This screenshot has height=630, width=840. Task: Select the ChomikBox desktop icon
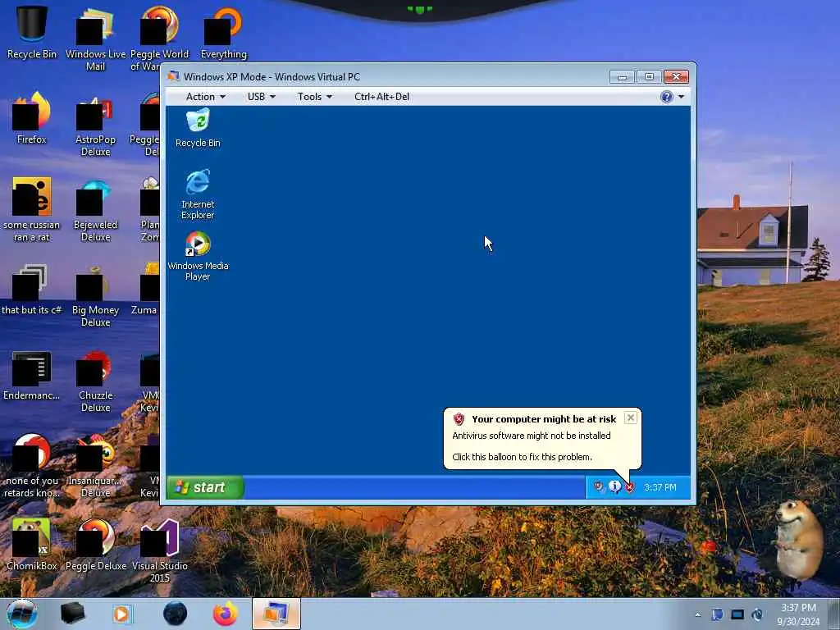click(x=32, y=544)
